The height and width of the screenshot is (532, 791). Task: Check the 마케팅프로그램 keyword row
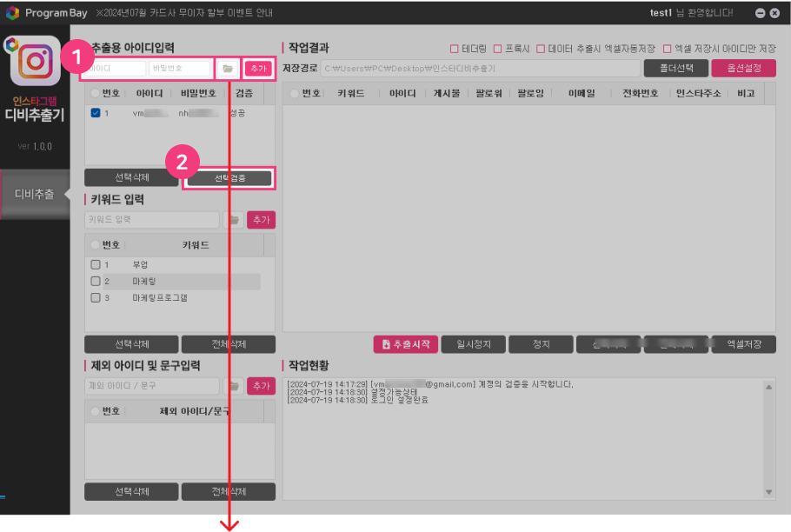coord(96,297)
